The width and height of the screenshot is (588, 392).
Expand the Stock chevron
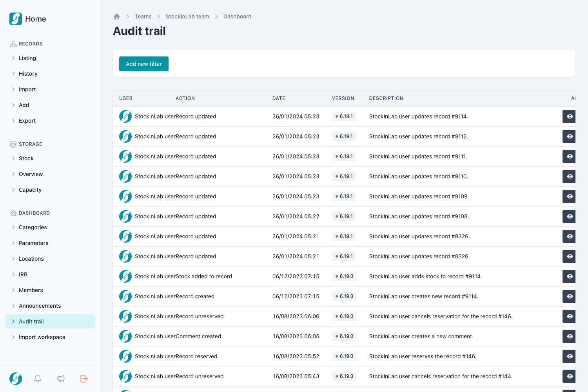point(13,158)
